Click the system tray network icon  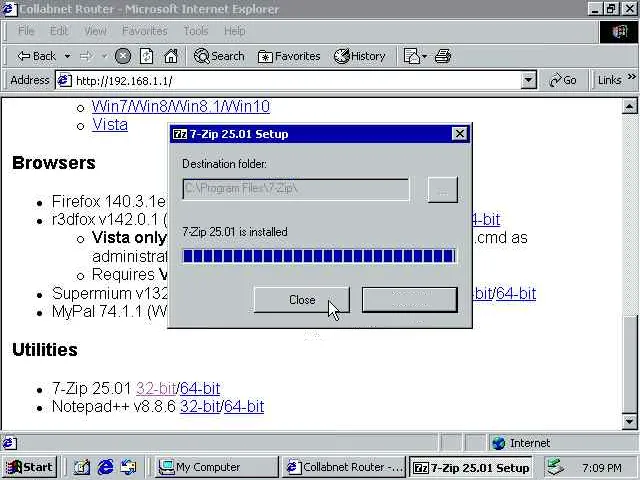coord(556,467)
